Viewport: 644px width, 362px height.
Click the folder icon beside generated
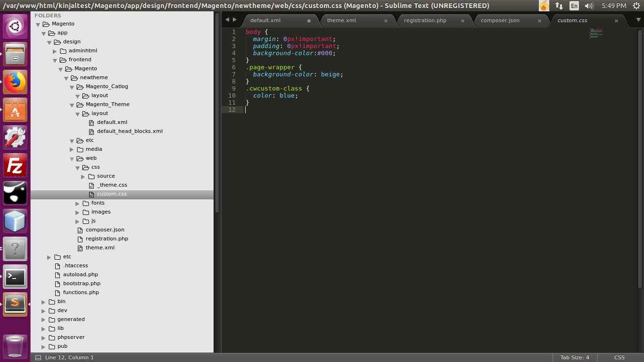(52, 320)
